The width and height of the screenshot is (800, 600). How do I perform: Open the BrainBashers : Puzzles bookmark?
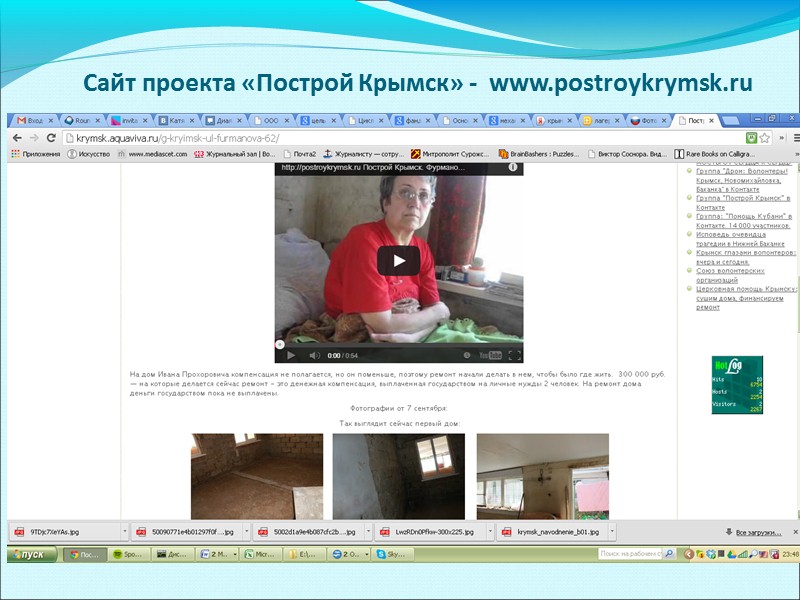pos(539,154)
